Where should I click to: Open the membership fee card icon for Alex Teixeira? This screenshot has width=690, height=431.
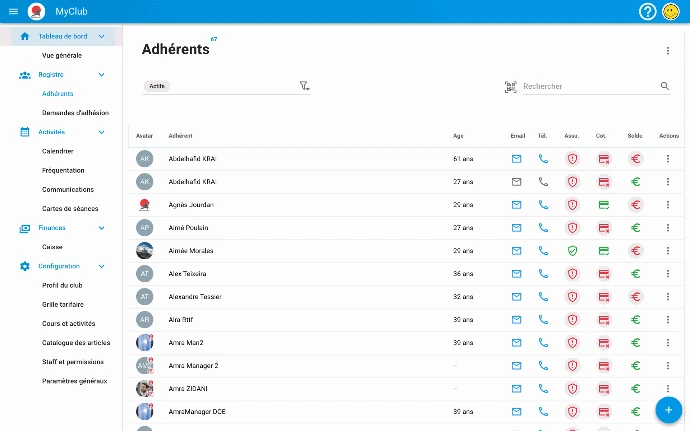coord(604,274)
